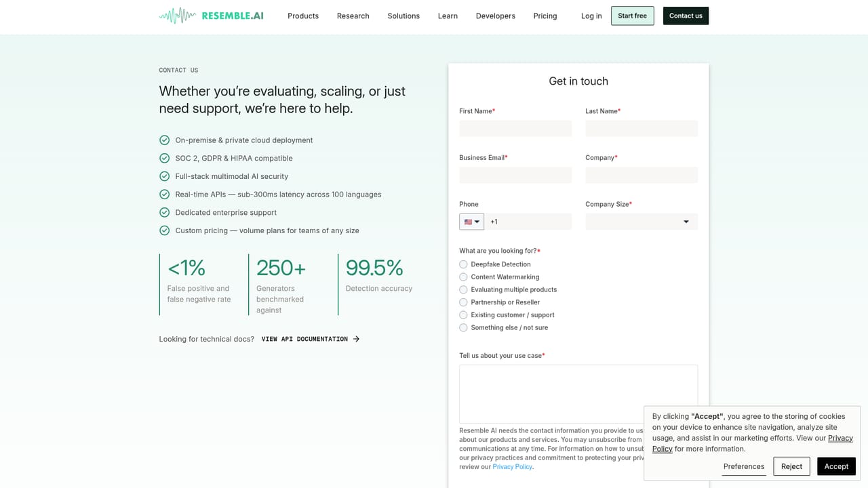Open the Learn menu

[x=448, y=16]
